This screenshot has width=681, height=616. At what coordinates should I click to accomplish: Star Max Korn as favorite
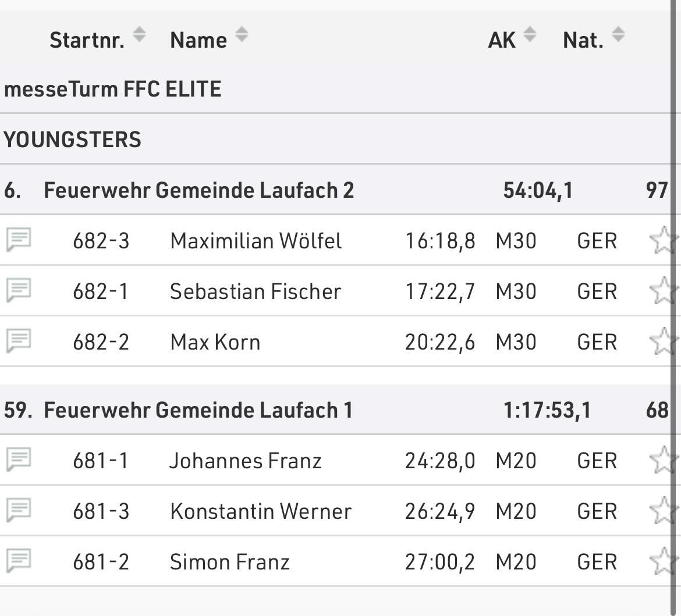662,341
